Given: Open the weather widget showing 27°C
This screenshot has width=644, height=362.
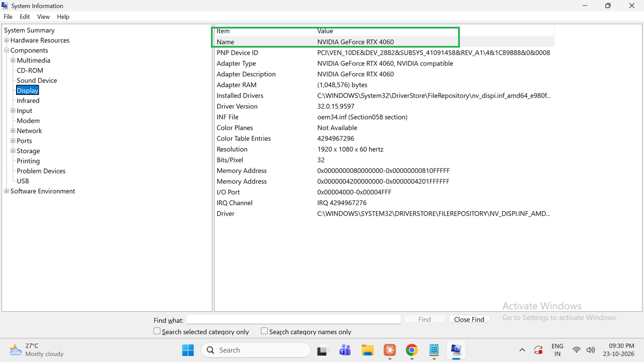Looking at the screenshot, I should 37,350.
